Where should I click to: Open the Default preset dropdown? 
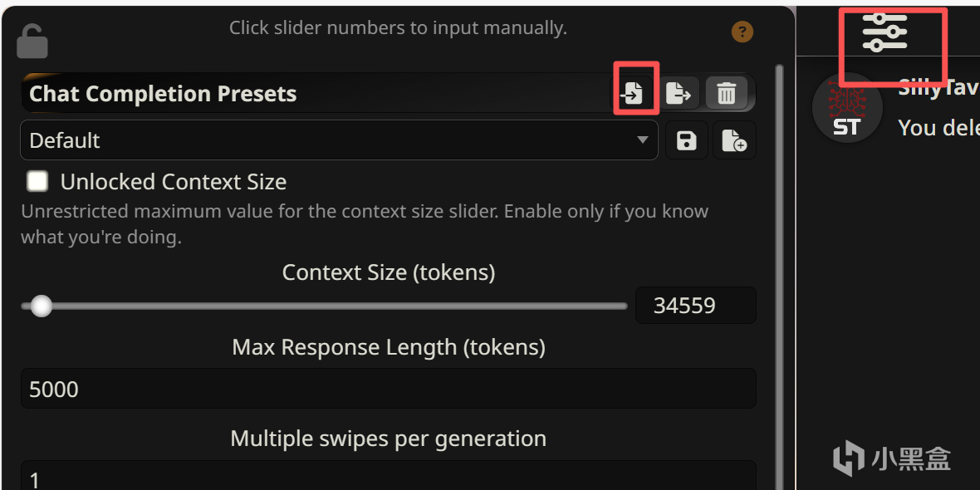339,140
